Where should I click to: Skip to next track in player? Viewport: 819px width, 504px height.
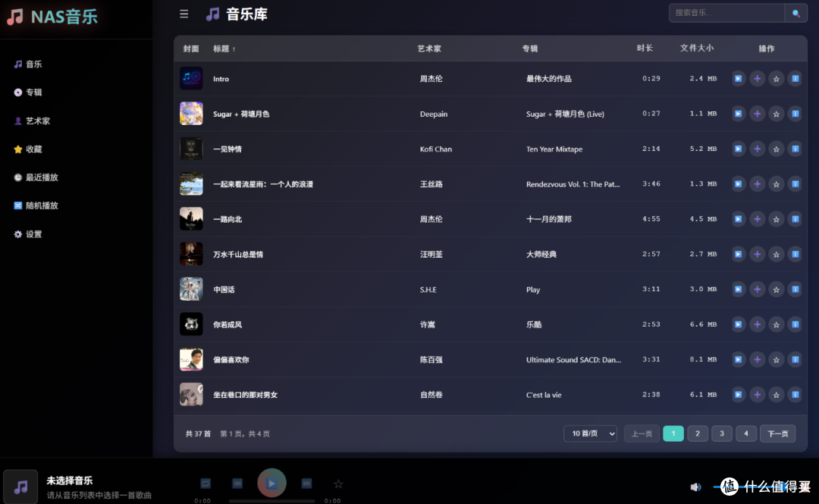click(x=306, y=484)
